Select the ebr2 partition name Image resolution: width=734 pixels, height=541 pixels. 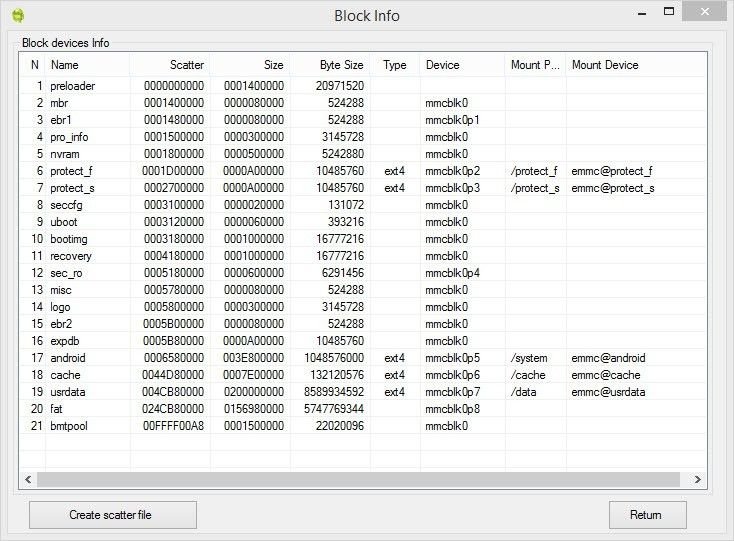click(x=61, y=324)
